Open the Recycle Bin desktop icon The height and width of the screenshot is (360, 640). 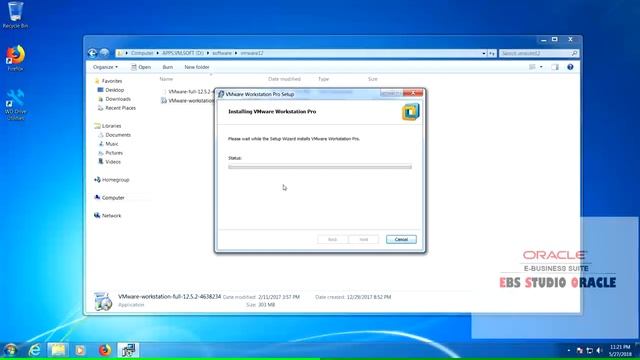point(15,15)
